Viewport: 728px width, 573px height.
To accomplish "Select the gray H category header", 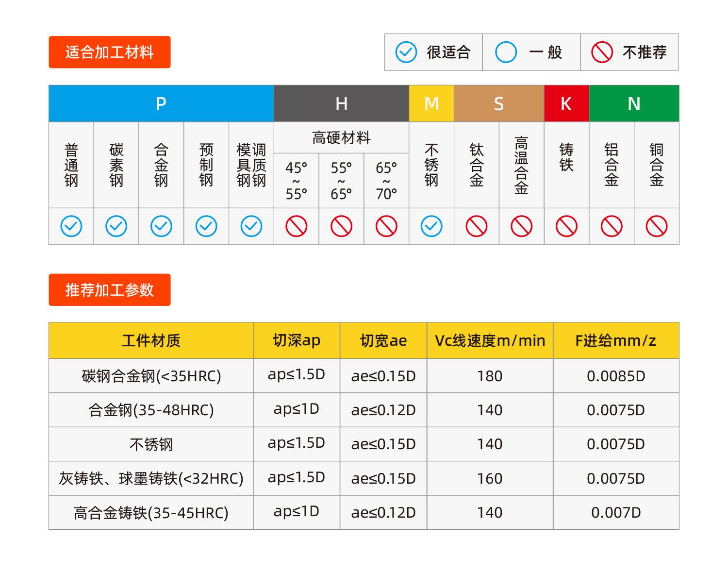I will (x=341, y=103).
